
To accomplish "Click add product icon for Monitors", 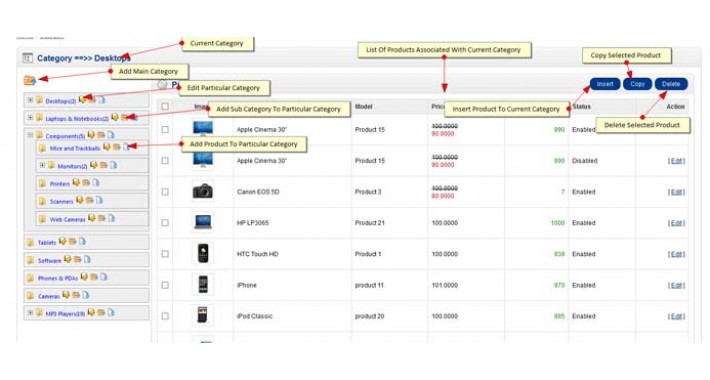I will (x=114, y=165).
